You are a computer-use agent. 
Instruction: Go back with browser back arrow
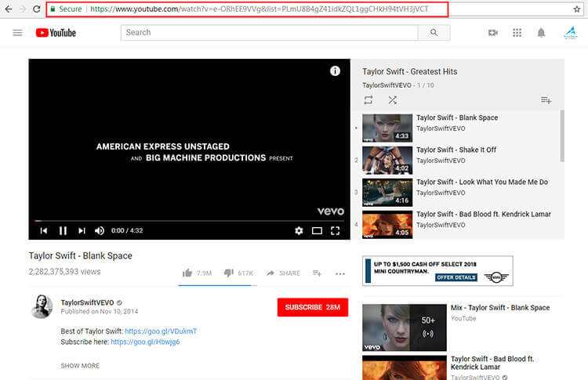pyautogui.click(x=9, y=9)
